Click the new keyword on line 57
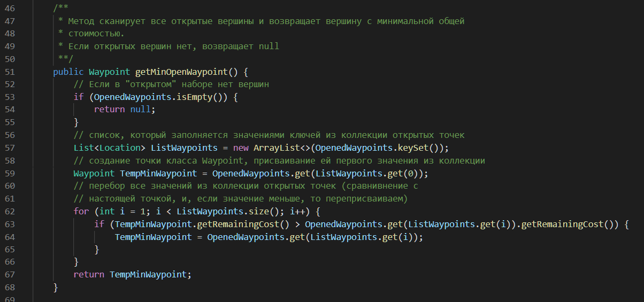This screenshot has height=302, width=644. pyautogui.click(x=241, y=148)
